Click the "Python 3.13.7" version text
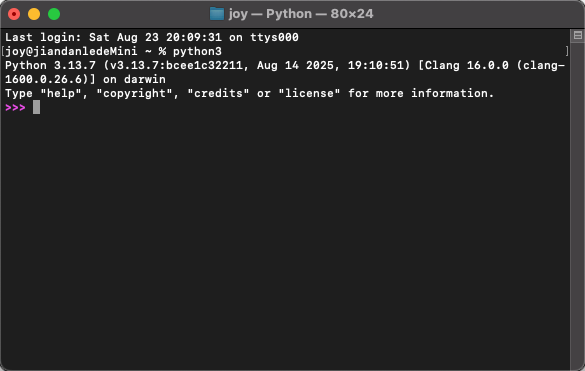 point(50,65)
